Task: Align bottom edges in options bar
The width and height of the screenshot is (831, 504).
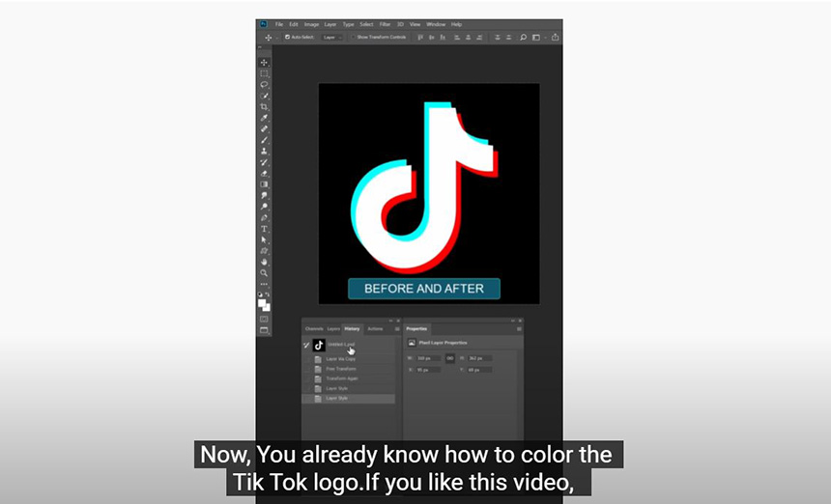Action: [x=444, y=37]
